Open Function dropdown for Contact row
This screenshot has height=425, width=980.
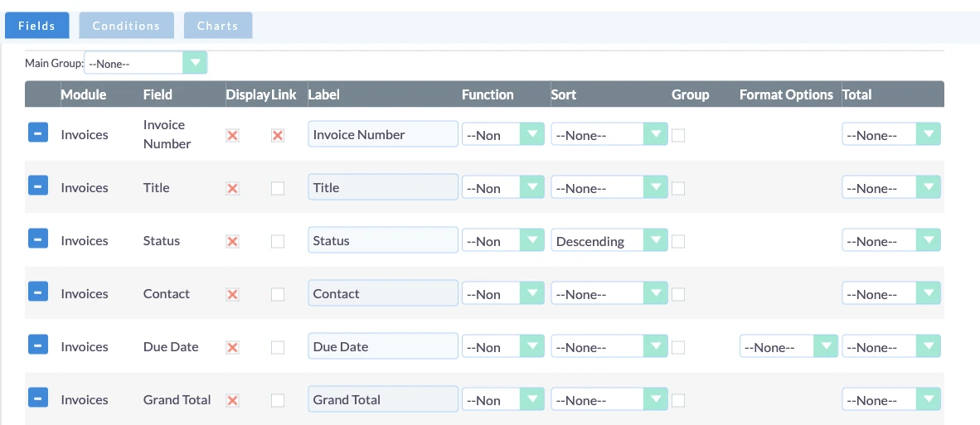tap(502, 294)
